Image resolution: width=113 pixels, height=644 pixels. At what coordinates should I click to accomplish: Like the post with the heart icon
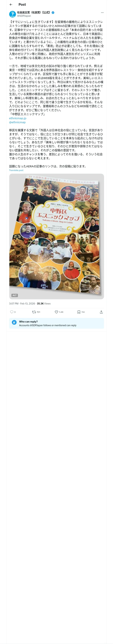pyautogui.click(x=56, y=312)
